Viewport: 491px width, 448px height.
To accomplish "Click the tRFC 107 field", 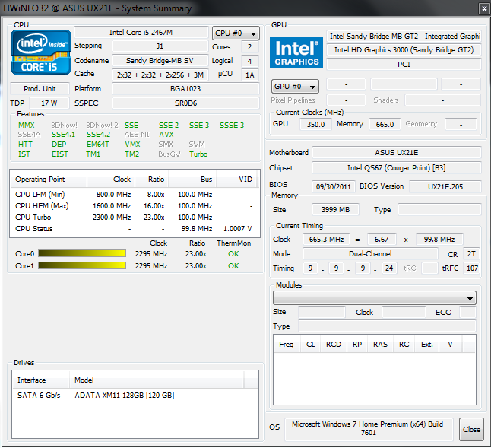I will [x=471, y=268].
